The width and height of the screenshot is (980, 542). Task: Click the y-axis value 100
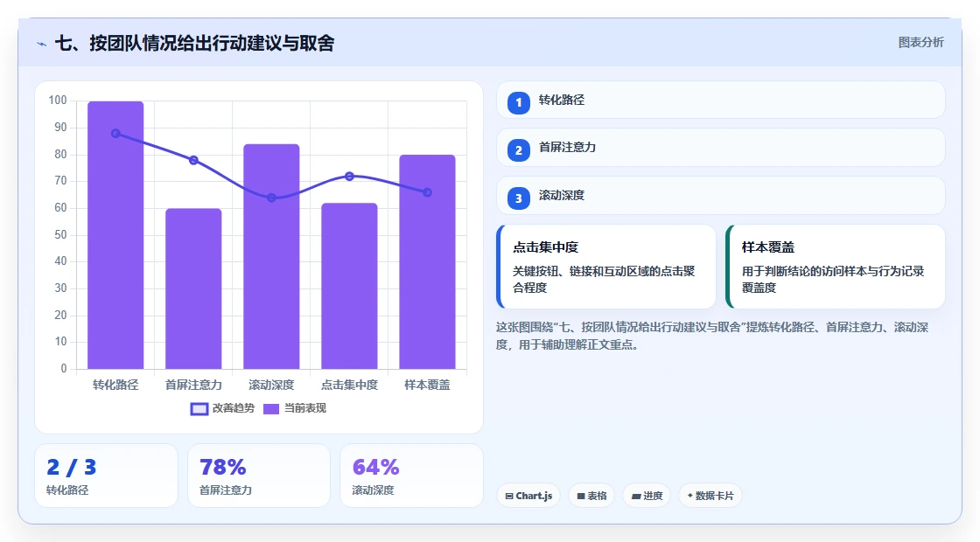(x=58, y=101)
